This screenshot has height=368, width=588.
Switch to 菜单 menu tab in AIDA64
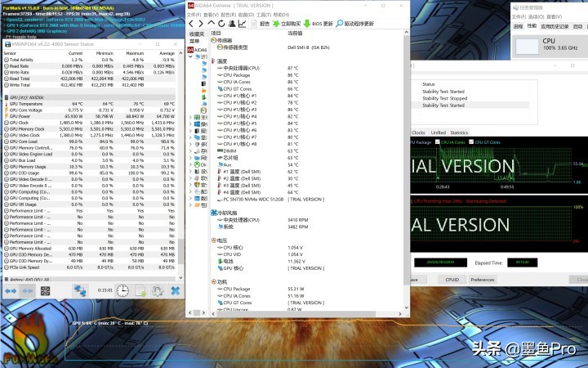(x=194, y=41)
